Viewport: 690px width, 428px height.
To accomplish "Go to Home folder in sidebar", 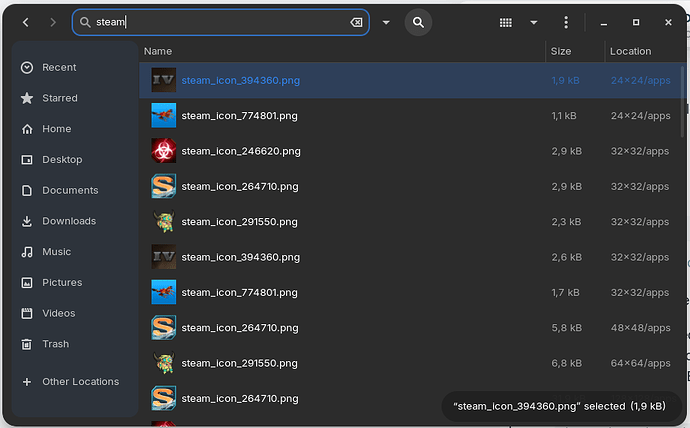I will click(x=56, y=129).
